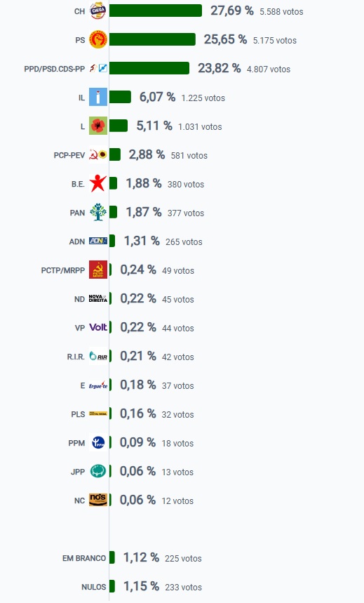Click the CH green result bar
364x603 pixels.
156,11
